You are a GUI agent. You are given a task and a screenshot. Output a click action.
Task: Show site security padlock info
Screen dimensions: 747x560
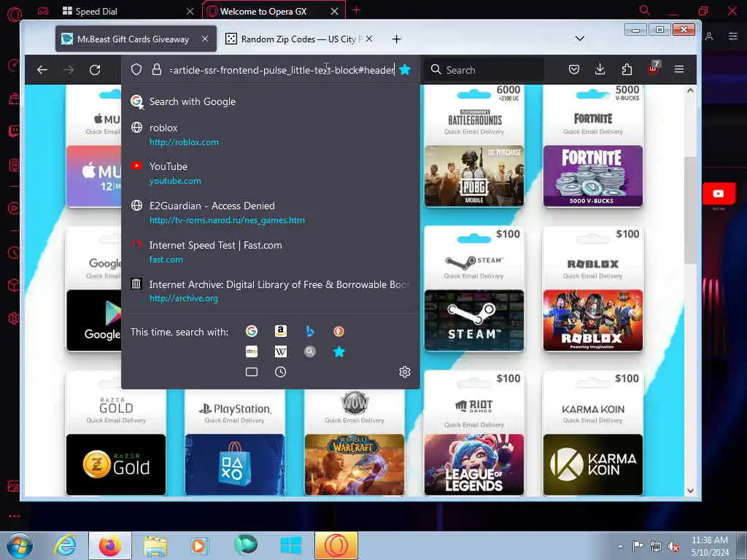[x=157, y=69]
